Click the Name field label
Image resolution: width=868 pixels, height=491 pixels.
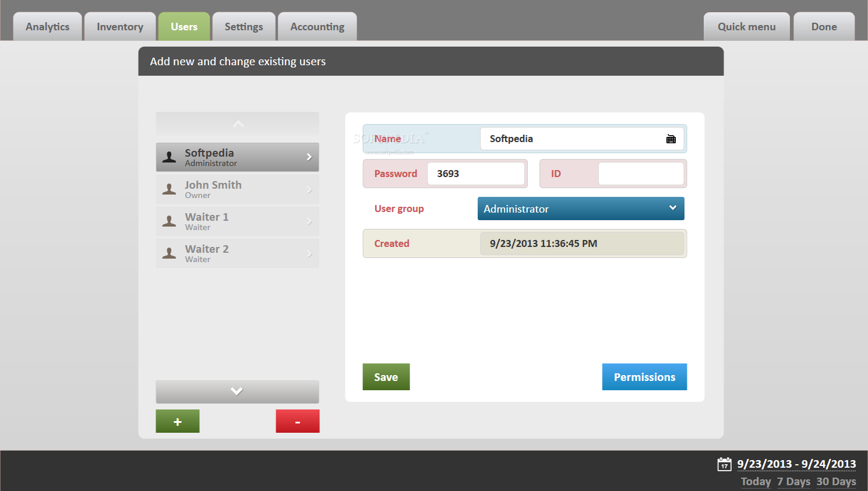[x=387, y=139]
